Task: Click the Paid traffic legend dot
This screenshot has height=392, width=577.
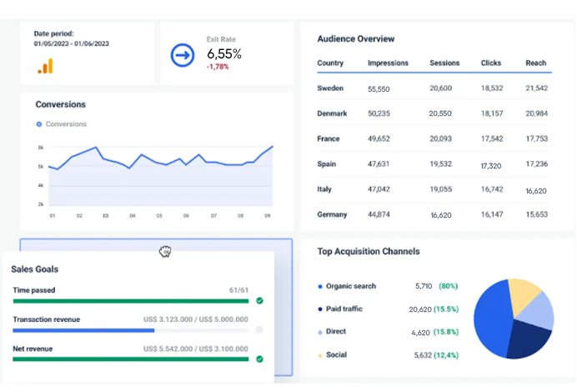Action: point(320,309)
